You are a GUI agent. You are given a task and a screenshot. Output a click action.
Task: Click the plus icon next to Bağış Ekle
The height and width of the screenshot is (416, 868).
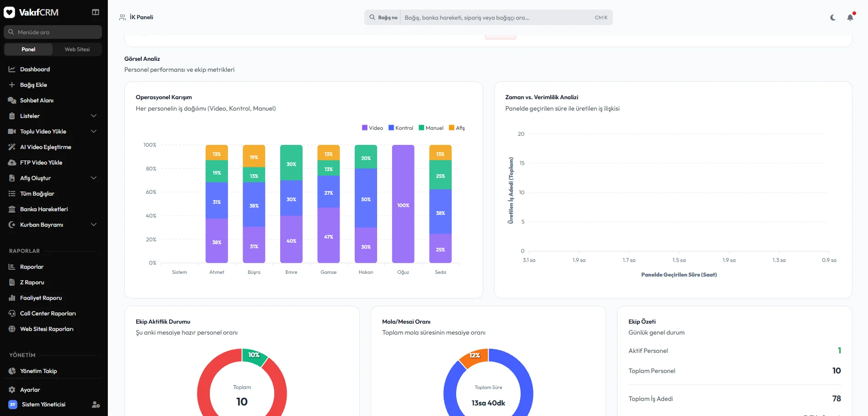coord(12,85)
